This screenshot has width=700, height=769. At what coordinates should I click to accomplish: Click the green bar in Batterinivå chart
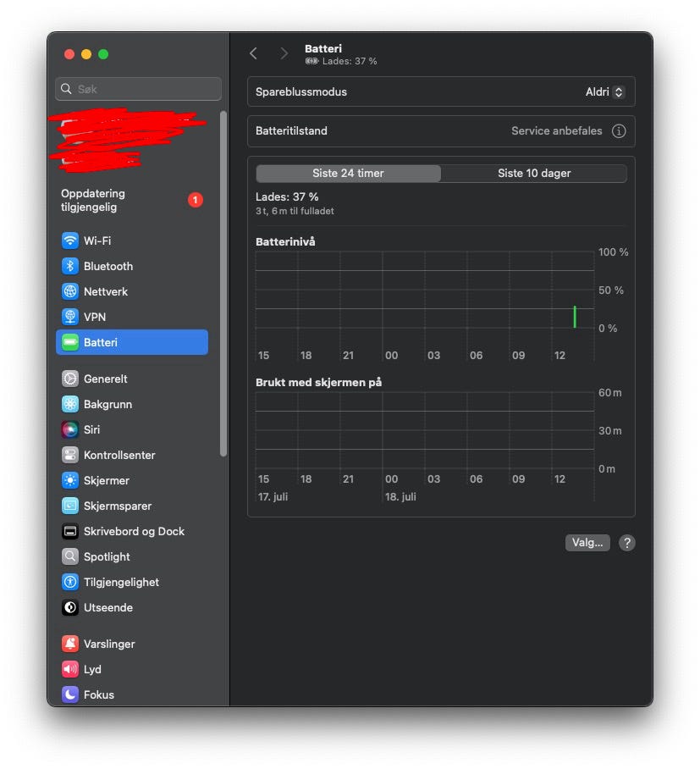point(575,317)
